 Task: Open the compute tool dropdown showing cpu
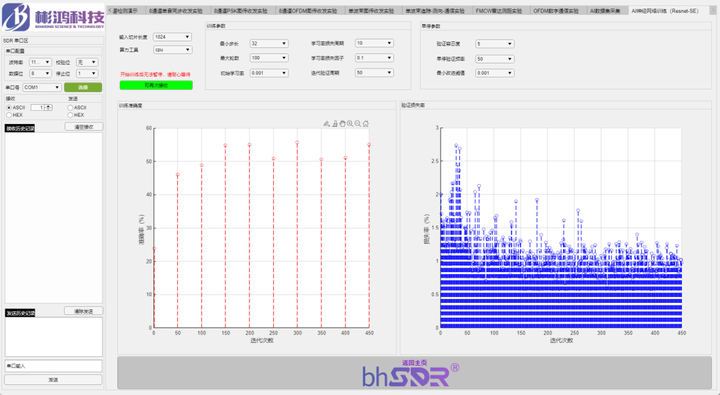coord(173,50)
